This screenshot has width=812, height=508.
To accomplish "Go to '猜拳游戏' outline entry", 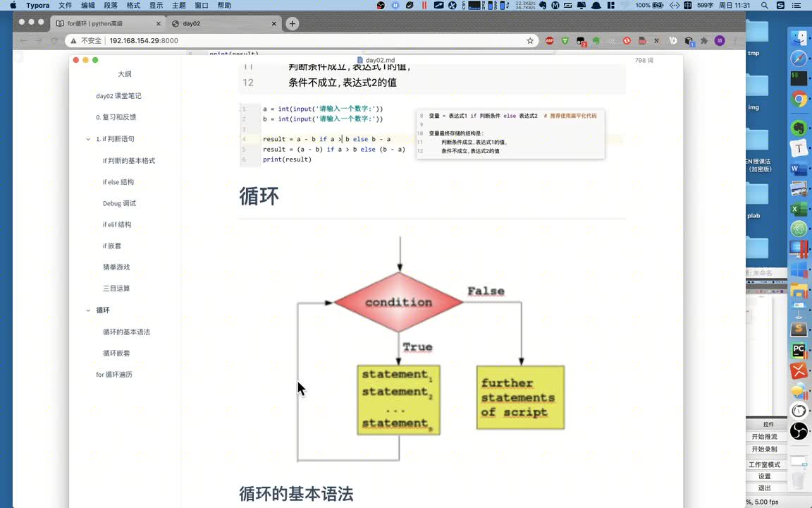I will [x=116, y=267].
